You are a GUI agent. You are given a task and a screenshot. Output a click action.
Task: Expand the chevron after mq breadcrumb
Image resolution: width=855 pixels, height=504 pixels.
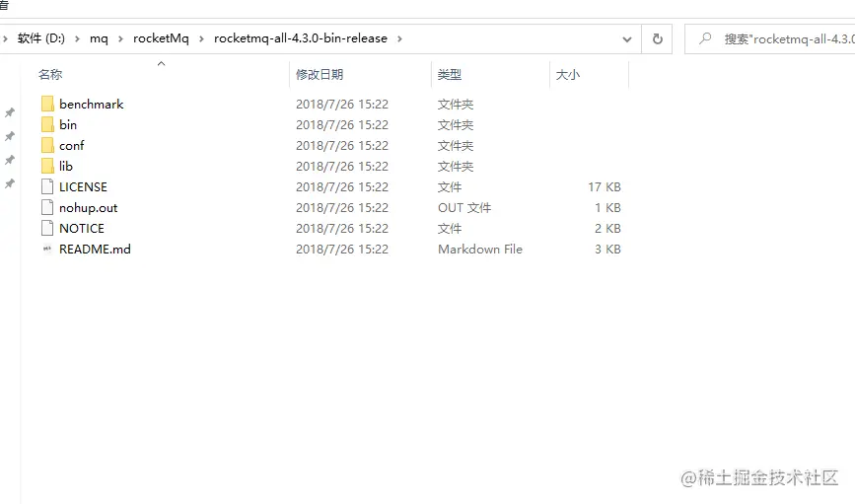(120, 38)
